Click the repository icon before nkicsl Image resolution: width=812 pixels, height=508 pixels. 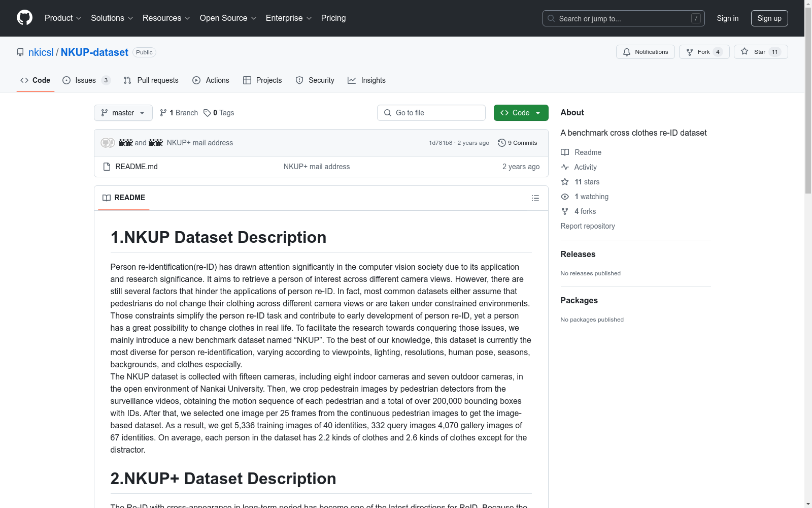[x=20, y=52]
